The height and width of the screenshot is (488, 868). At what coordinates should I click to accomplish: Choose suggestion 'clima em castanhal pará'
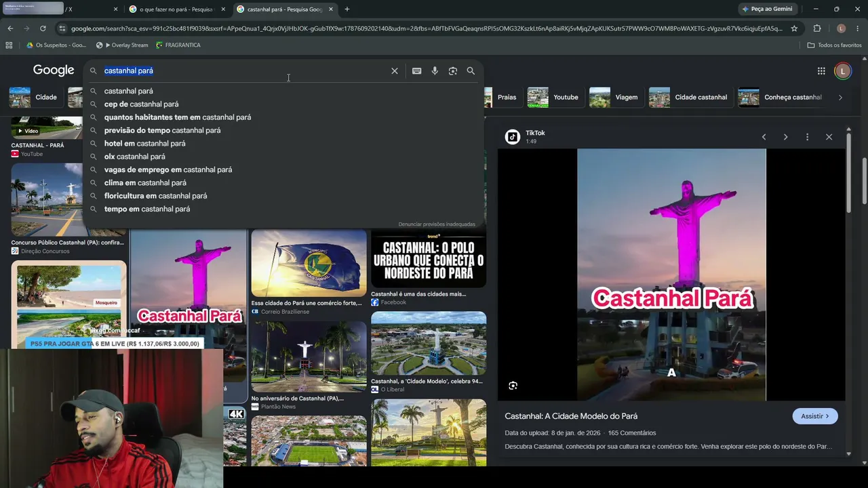[x=283, y=182]
